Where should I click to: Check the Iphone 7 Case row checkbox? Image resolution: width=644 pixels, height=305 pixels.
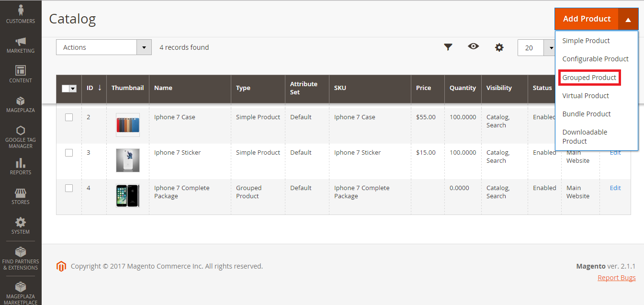69,117
